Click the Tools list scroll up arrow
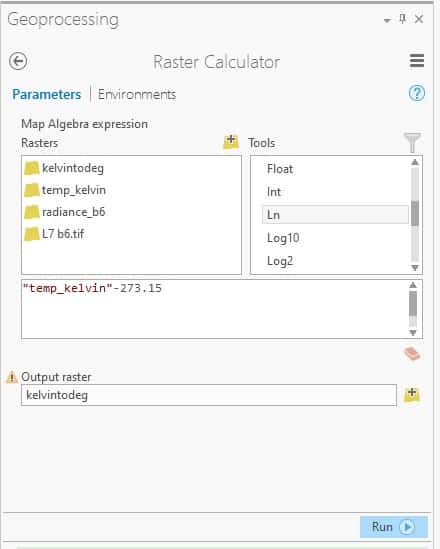This screenshot has height=549, width=440. click(x=415, y=162)
